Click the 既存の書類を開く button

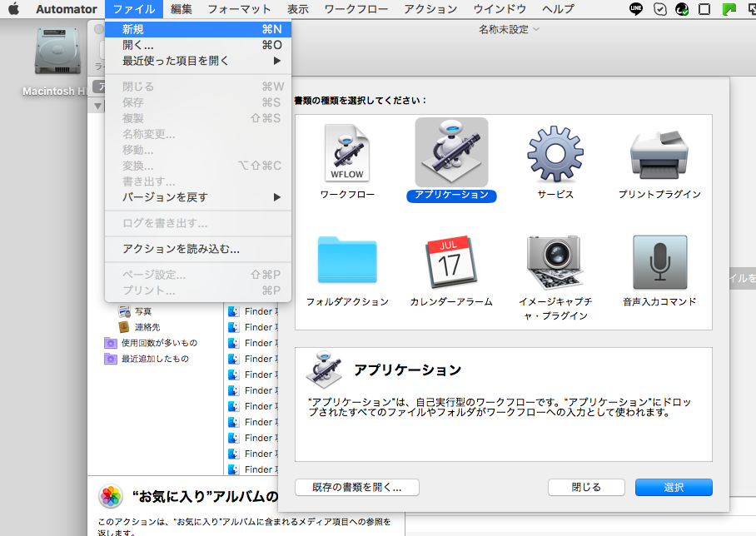[x=356, y=488]
